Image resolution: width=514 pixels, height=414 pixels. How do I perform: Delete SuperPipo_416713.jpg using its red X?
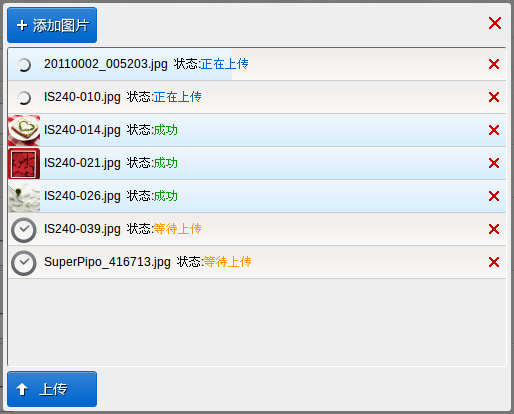click(x=494, y=262)
